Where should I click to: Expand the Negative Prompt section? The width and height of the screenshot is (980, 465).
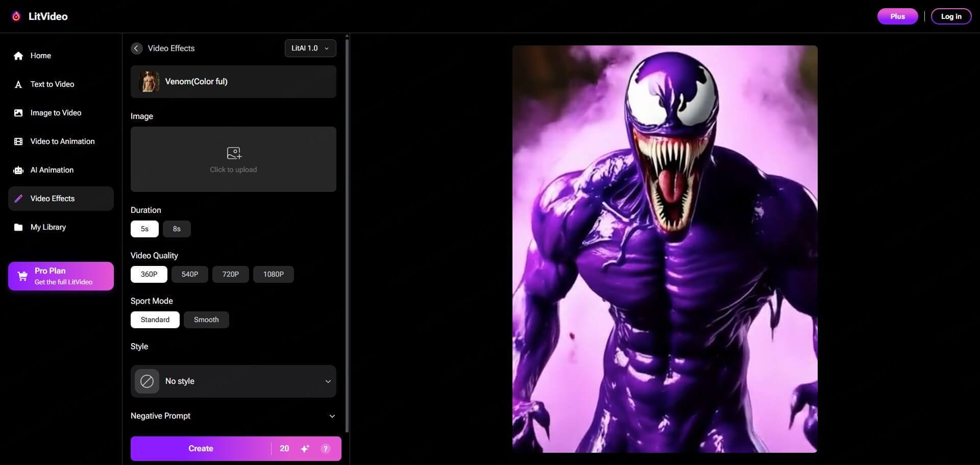[332, 416]
